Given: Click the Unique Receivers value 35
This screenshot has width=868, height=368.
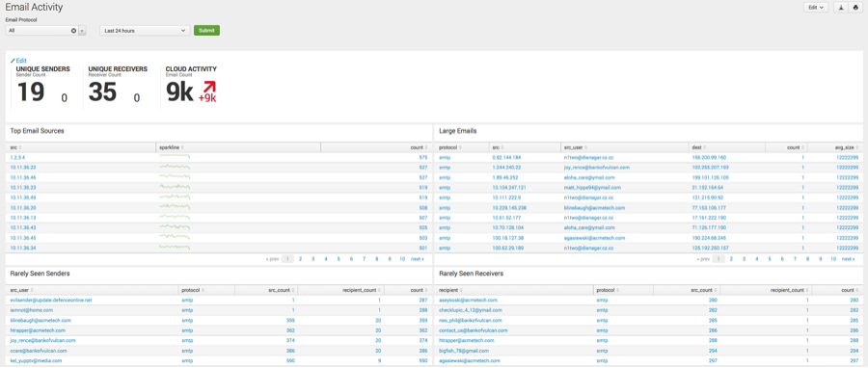Looking at the screenshot, I should [x=102, y=92].
